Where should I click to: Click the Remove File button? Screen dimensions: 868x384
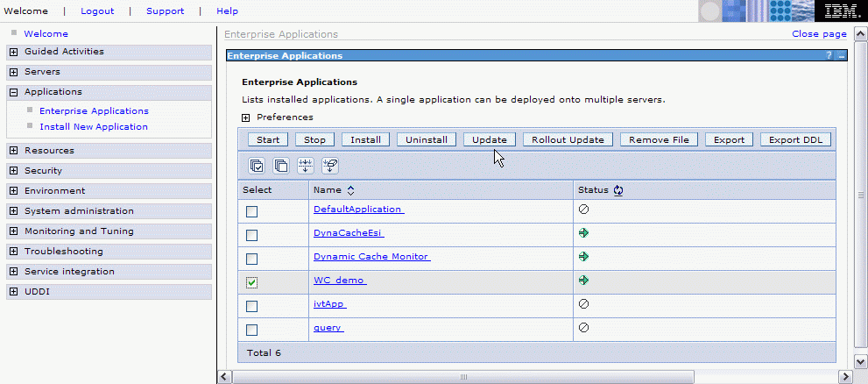pos(659,139)
